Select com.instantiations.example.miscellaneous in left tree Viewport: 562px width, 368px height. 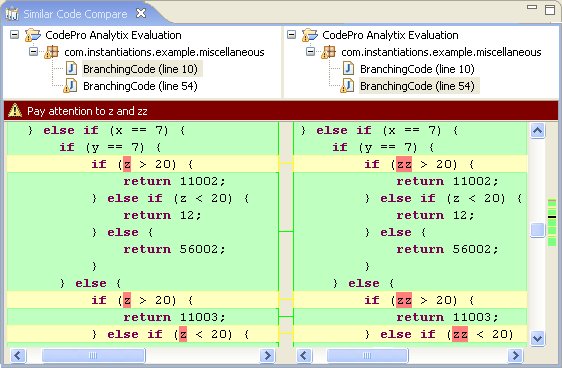pyautogui.click(x=164, y=52)
